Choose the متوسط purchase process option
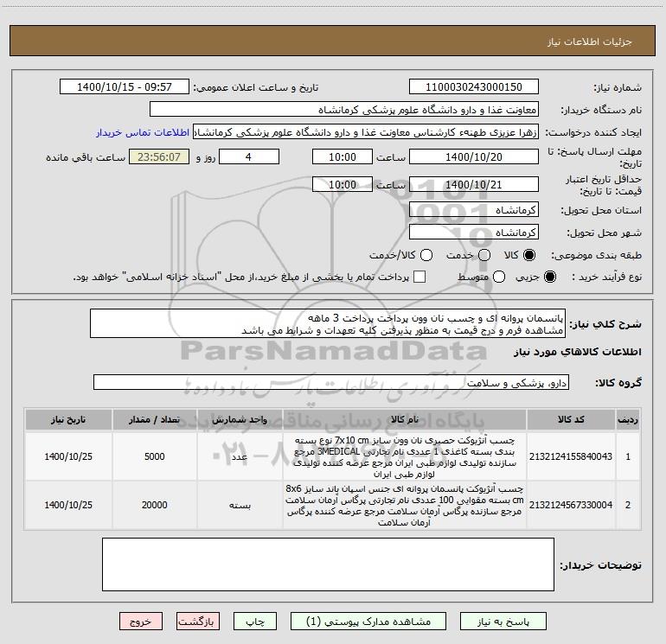 click(x=499, y=277)
